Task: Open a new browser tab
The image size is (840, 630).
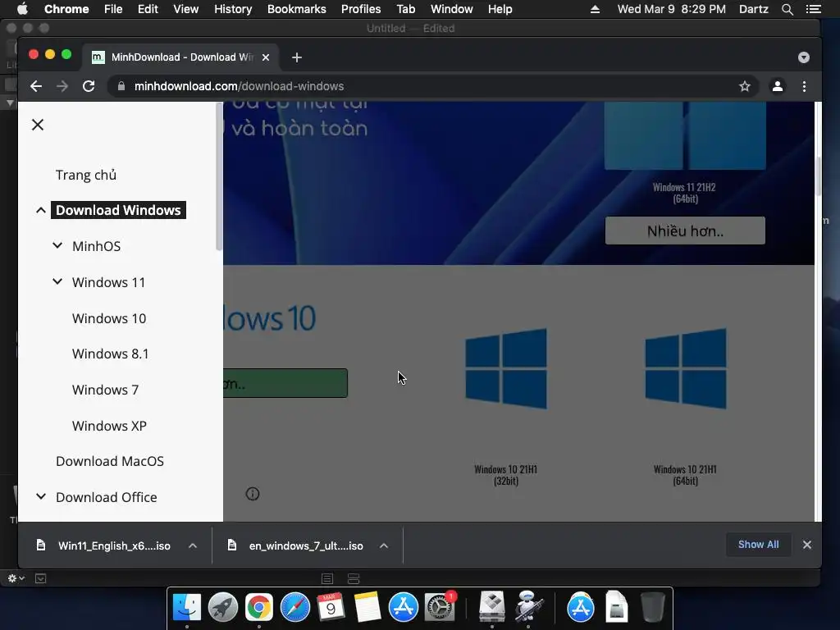Action: click(297, 57)
